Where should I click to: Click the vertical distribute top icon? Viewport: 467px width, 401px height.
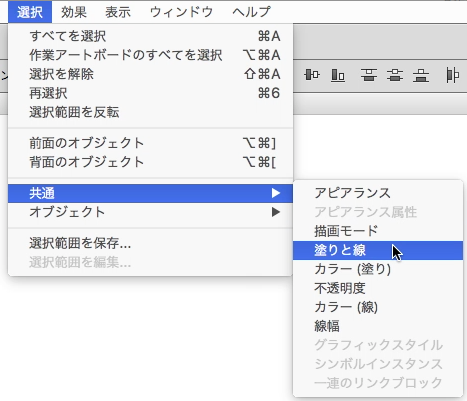(369, 75)
